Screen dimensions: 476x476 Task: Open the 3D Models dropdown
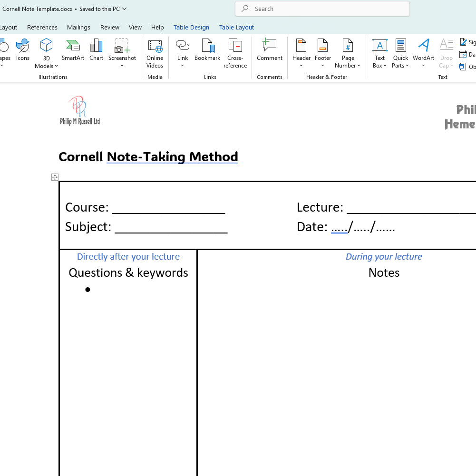(x=46, y=54)
